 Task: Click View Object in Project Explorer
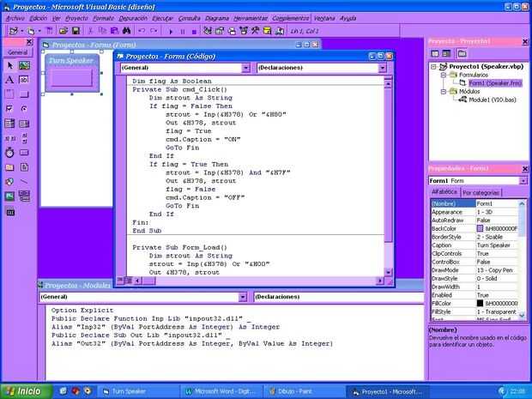[446, 53]
